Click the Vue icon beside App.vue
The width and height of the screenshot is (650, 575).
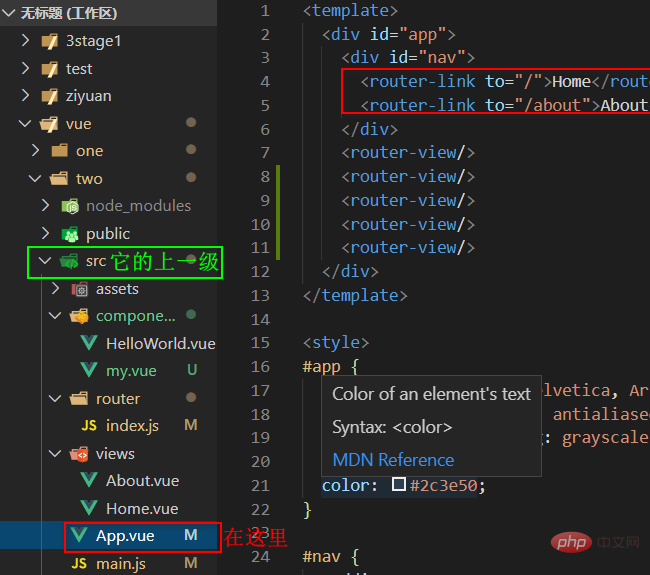coord(79,535)
